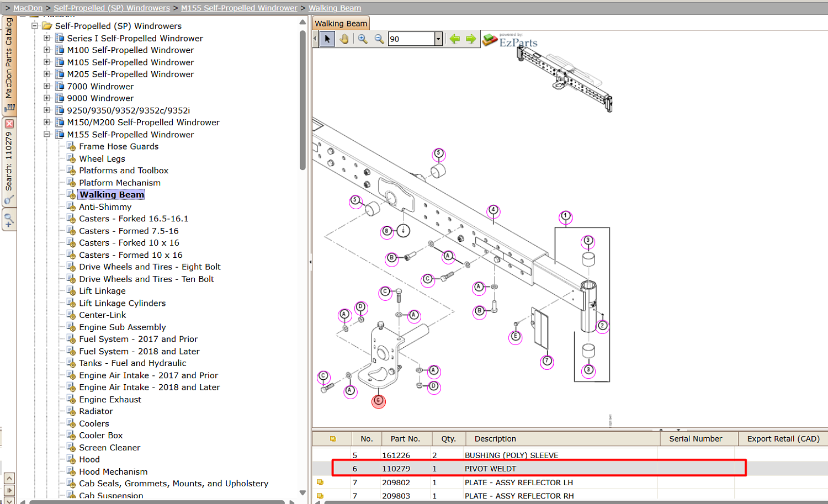Zoom out of the diagram
Image resolution: width=828 pixels, height=504 pixels.
379,39
